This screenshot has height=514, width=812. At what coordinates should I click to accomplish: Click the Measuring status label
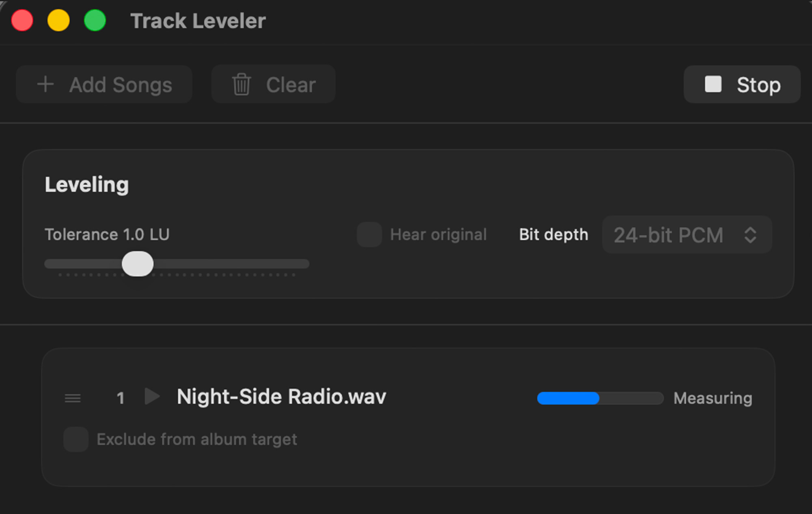(x=713, y=398)
